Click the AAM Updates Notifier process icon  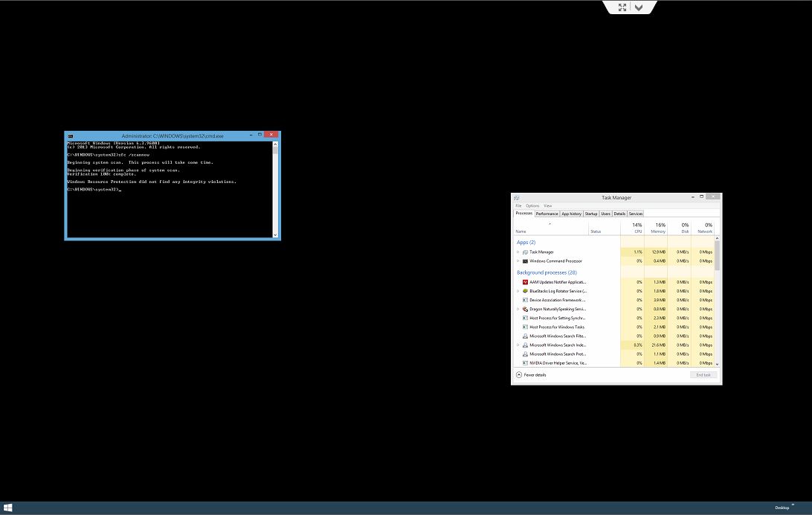click(x=525, y=282)
